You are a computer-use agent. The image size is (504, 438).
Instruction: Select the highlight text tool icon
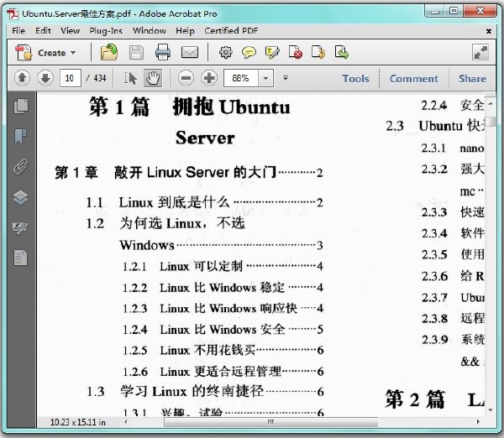(x=272, y=52)
